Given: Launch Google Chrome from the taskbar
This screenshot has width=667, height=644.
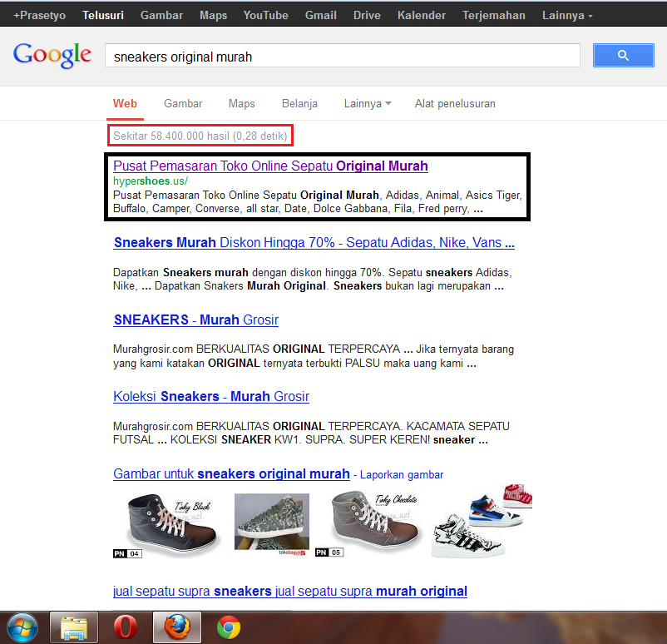Looking at the screenshot, I should click(x=229, y=627).
